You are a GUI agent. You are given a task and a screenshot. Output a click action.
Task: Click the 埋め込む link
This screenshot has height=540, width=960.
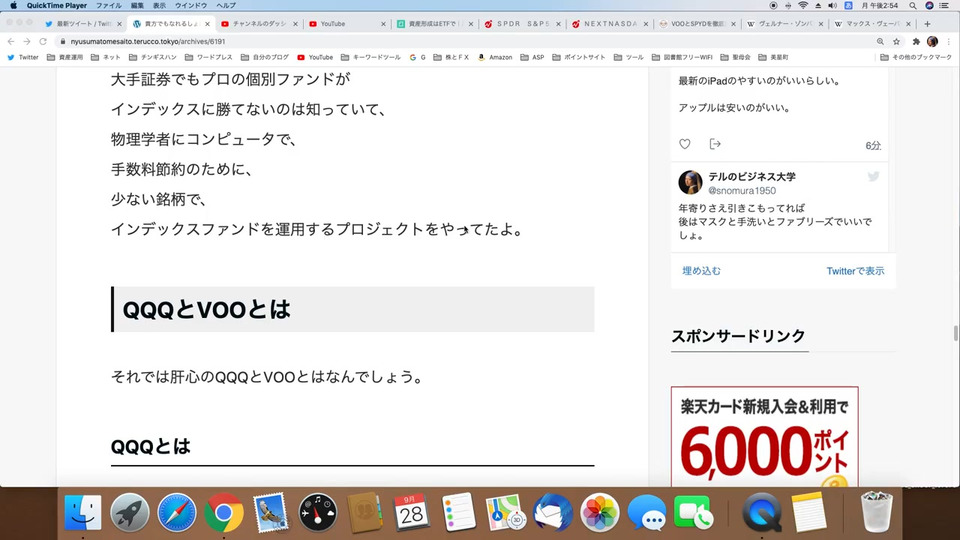[x=702, y=271]
